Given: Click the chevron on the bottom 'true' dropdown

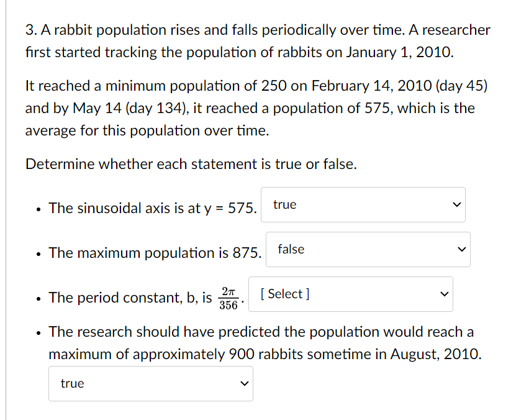Looking at the screenshot, I should (243, 383).
